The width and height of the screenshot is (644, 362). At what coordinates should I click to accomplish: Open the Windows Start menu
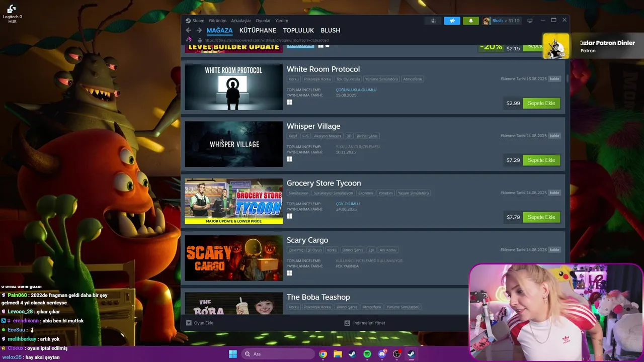pyautogui.click(x=233, y=354)
